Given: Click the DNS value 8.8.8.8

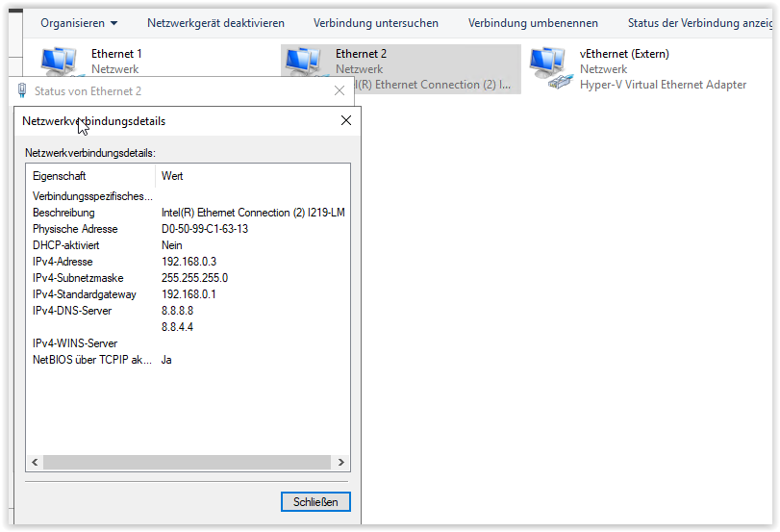Looking at the screenshot, I should point(178,311).
